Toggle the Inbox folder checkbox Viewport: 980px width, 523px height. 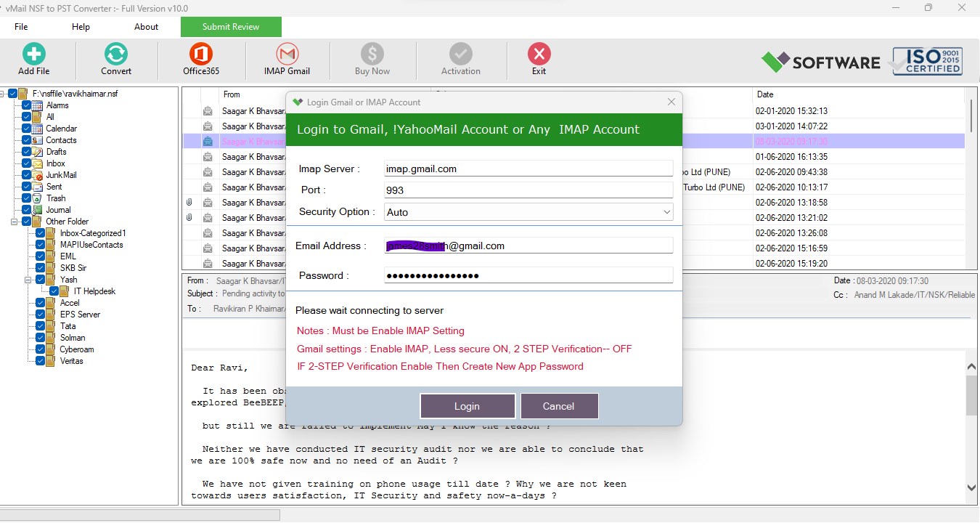27,163
